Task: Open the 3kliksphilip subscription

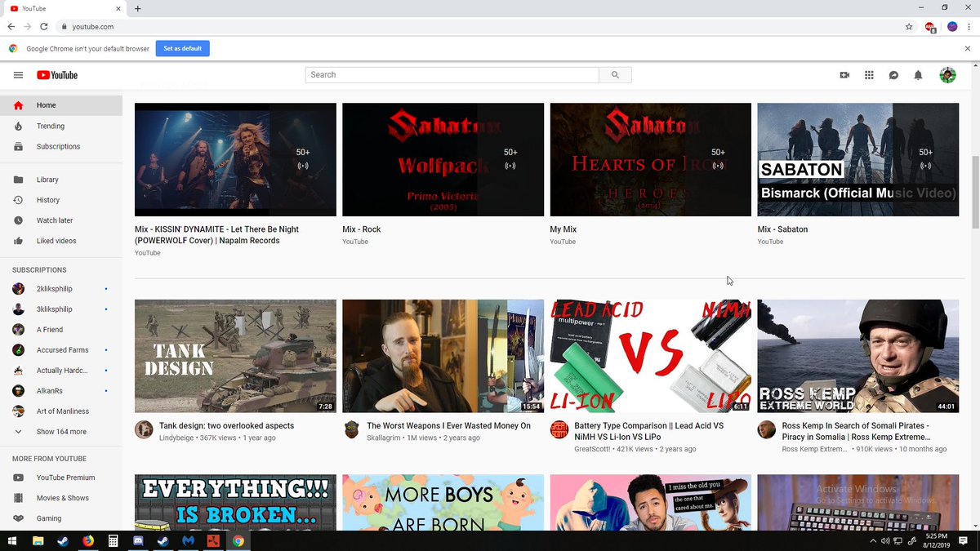Action: point(61,309)
